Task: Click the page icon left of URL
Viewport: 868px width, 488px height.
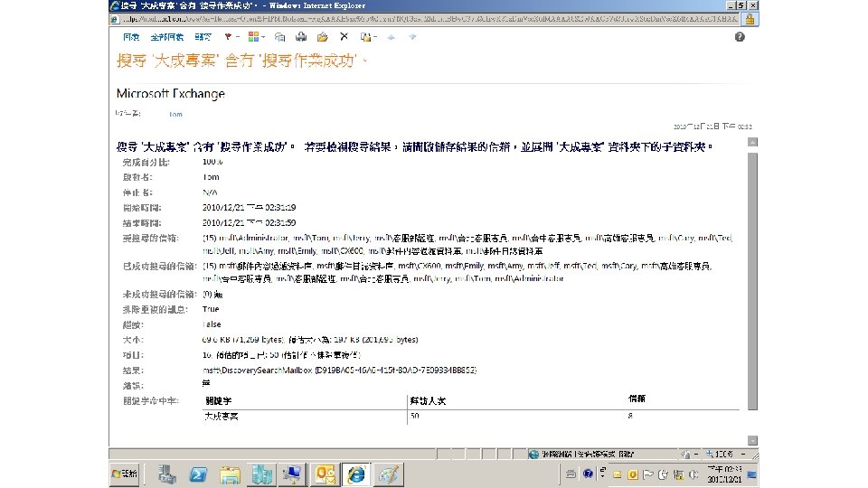Action: [115, 19]
